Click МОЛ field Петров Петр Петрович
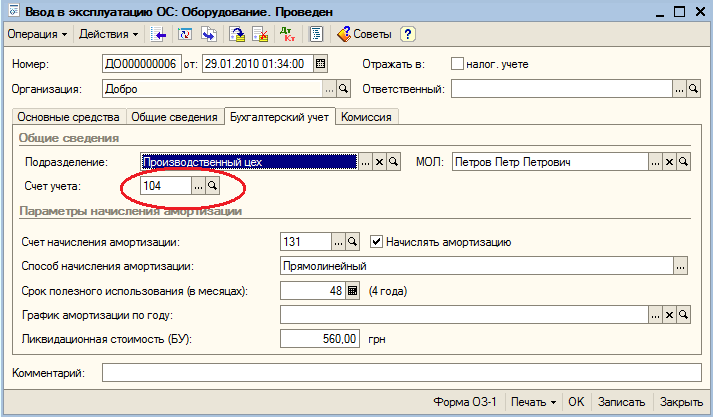Viewport: 713px width, 417px height. [550, 162]
